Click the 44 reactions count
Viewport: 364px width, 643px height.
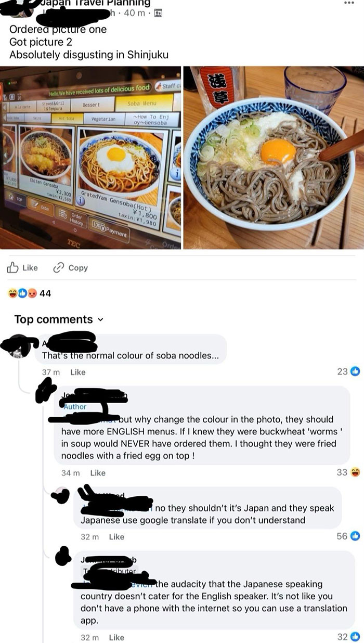click(45, 293)
